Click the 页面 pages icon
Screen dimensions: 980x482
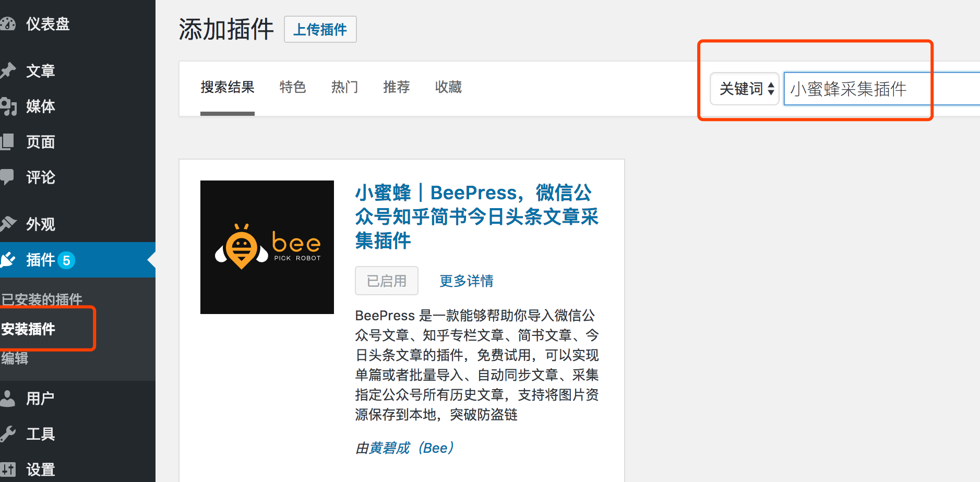click(7, 141)
